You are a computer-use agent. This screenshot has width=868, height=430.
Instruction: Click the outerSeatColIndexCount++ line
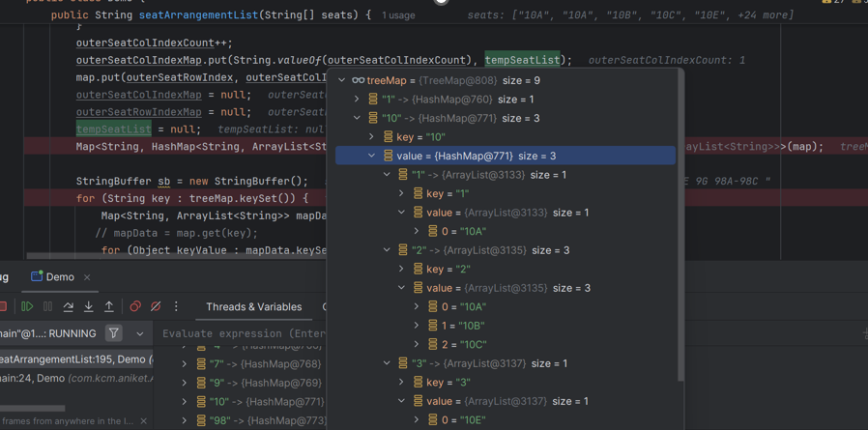click(x=155, y=43)
